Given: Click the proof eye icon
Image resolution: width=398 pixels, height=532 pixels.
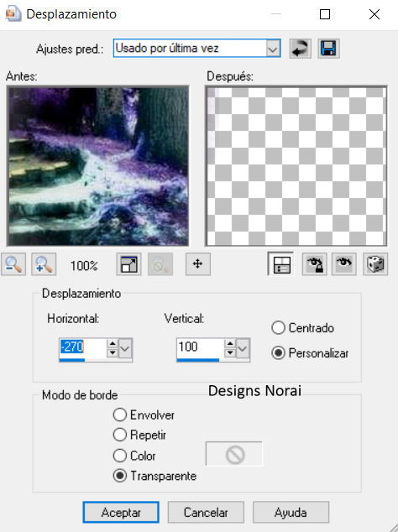Looking at the screenshot, I should tap(344, 264).
